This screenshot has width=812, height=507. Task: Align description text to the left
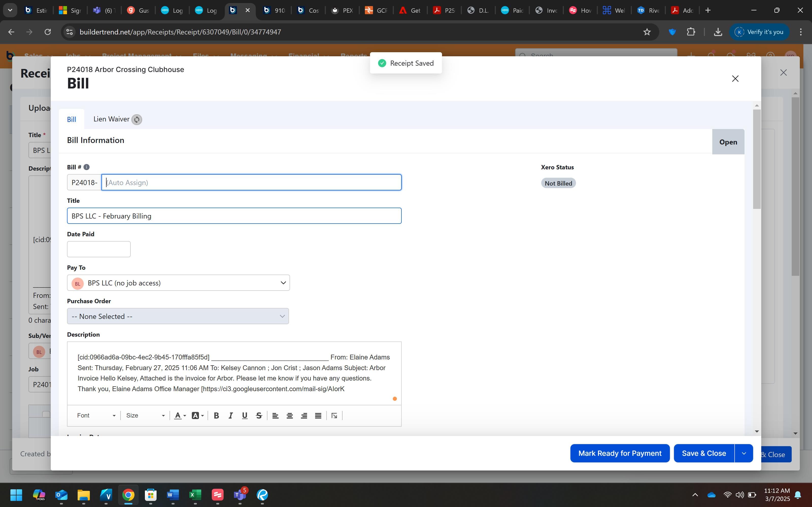click(x=275, y=416)
